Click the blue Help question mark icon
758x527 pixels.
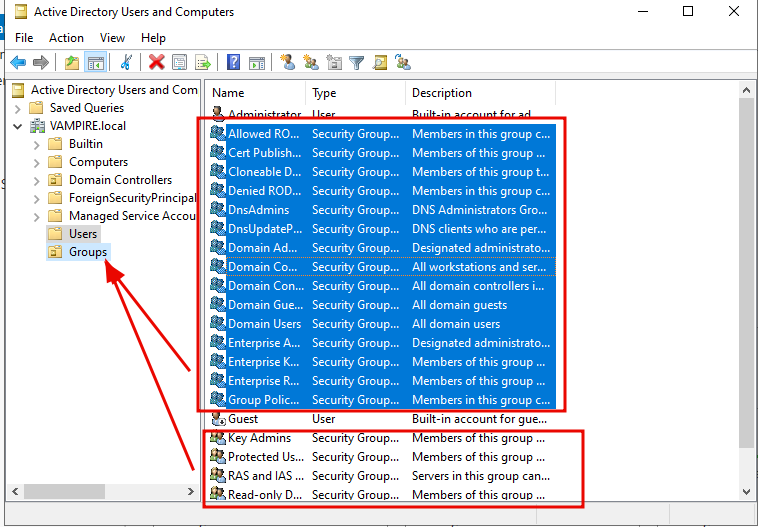(233, 62)
